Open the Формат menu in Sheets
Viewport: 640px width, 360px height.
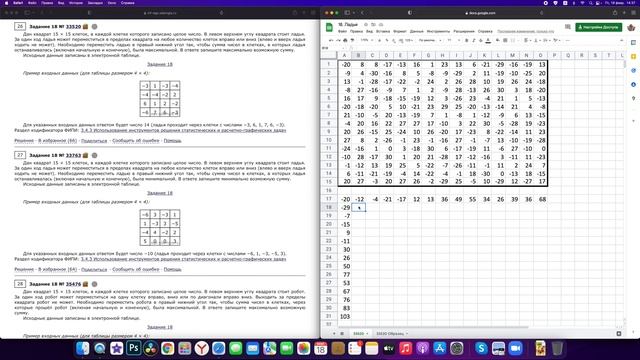(x=400, y=31)
